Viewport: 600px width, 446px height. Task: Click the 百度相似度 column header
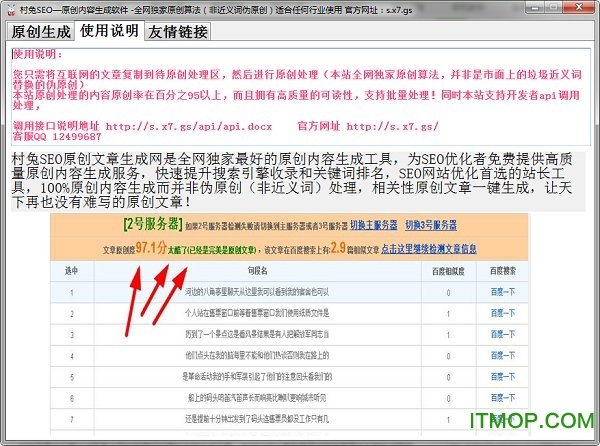click(448, 271)
